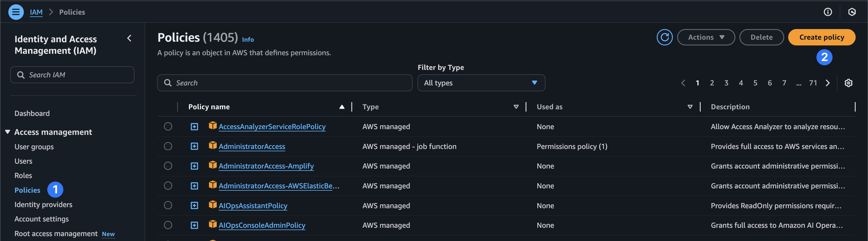Open the AIOpsConsoleAdminPolicy link

[262, 225]
